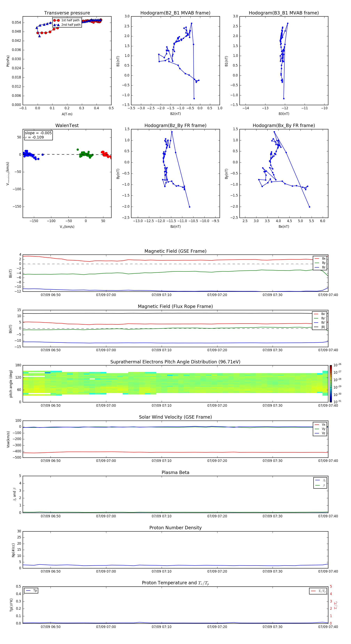The height and width of the screenshot is (644, 351).
Task: Click the Tp legend entry
Action: pos(31,591)
